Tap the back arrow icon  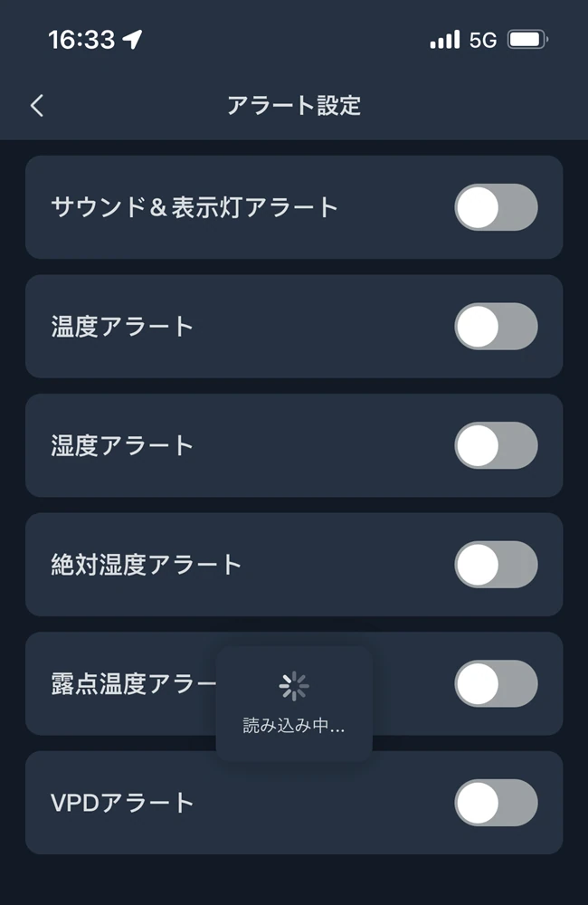37,106
